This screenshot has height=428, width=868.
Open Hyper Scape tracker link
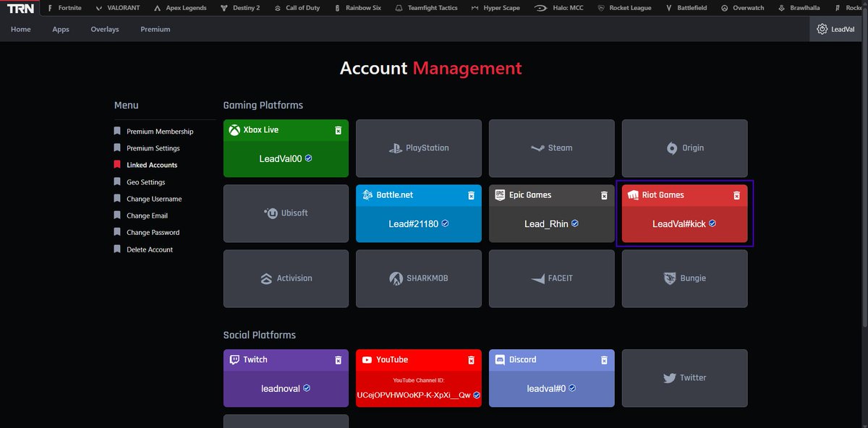click(x=495, y=8)
